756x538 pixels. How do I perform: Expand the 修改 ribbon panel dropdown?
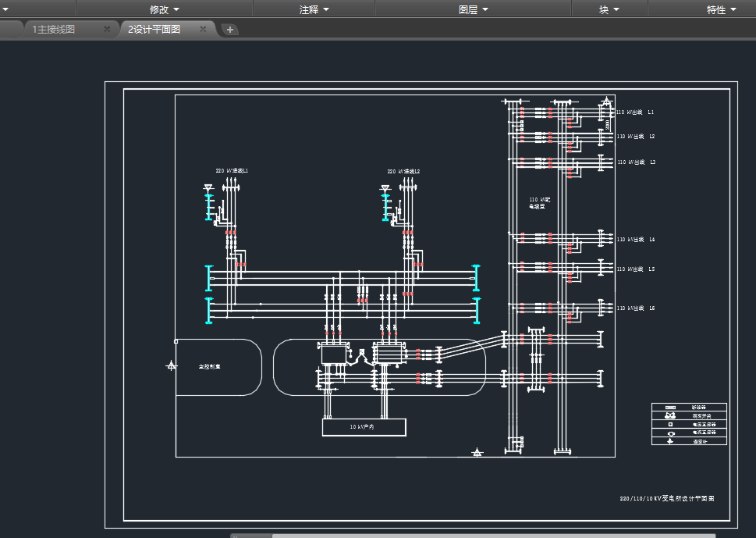coord(165,9)
